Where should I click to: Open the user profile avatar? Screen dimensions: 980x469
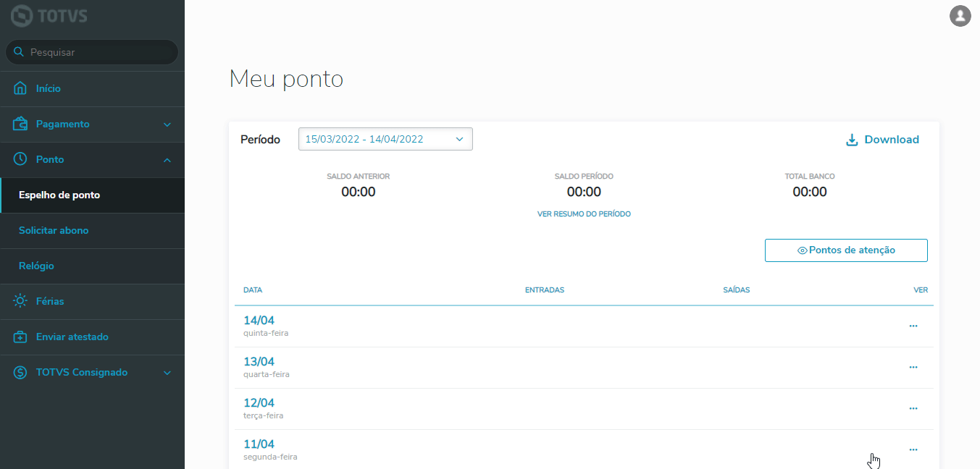[x=960, y=15]
